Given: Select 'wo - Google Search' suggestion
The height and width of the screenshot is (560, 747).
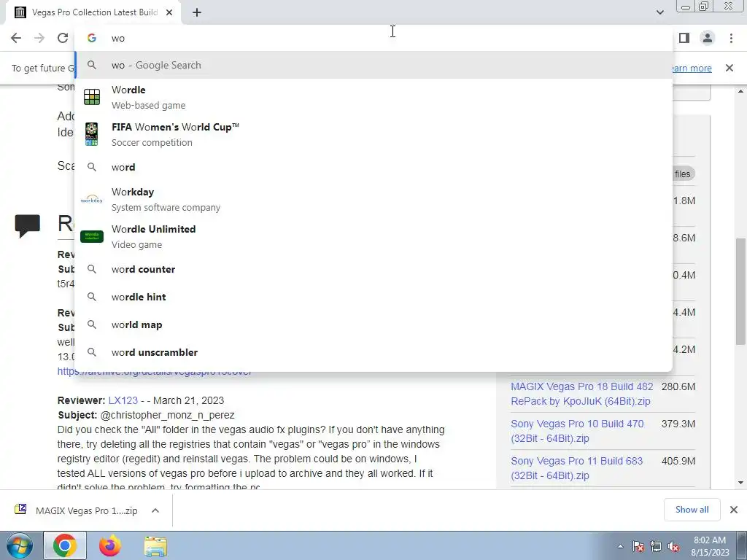Looking at the screenshot, I should 373,65.
